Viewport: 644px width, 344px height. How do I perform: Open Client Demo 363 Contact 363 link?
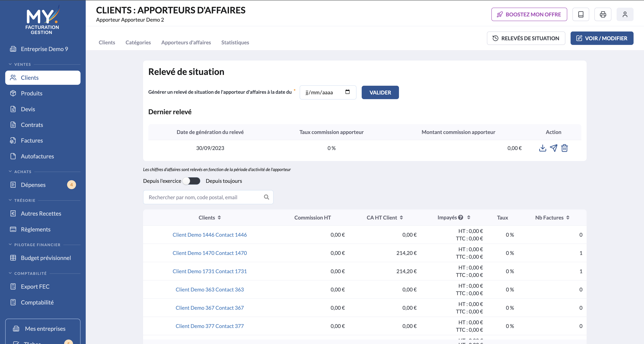(x=209, y=290)
